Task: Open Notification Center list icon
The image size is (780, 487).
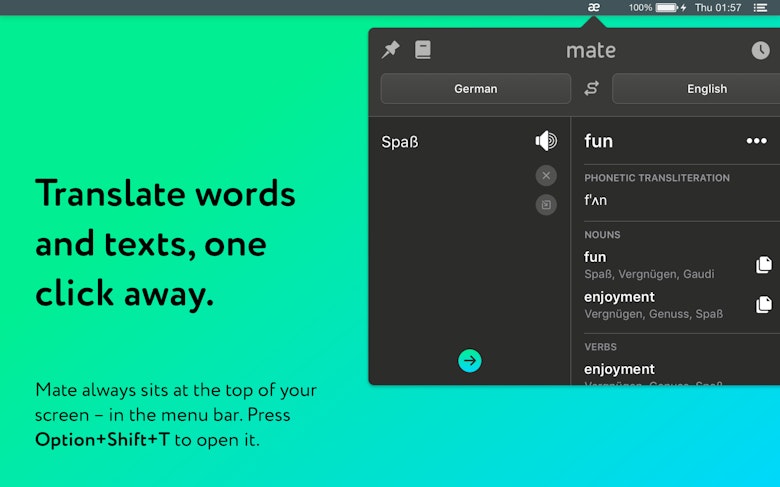Action: [760, 7]
